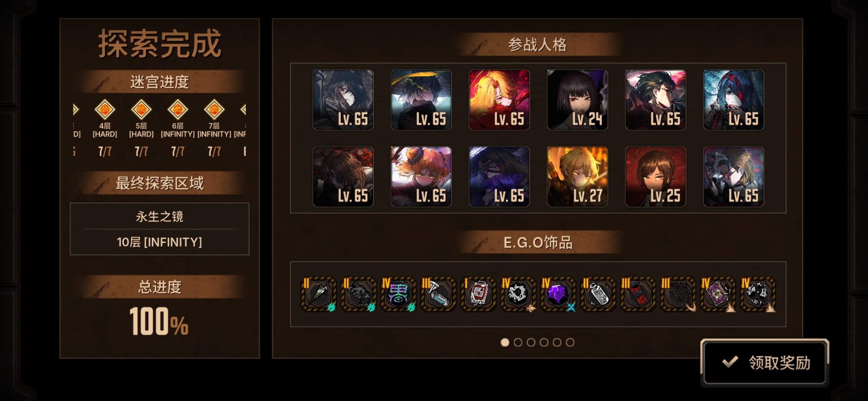Go to last E.G.O gift page dot
Viewport: 868px width, 401px height.
coord(570,342)
